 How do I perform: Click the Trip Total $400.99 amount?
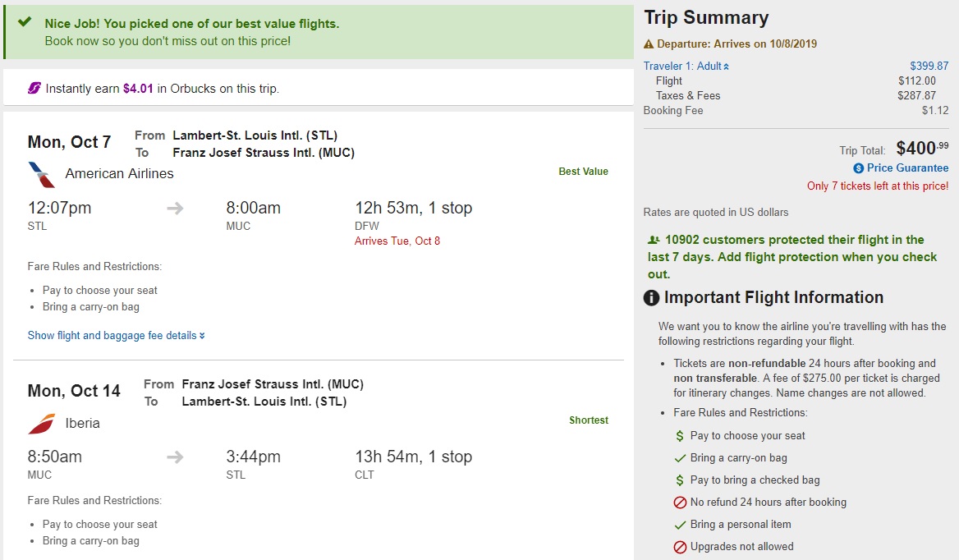point(922,149)
